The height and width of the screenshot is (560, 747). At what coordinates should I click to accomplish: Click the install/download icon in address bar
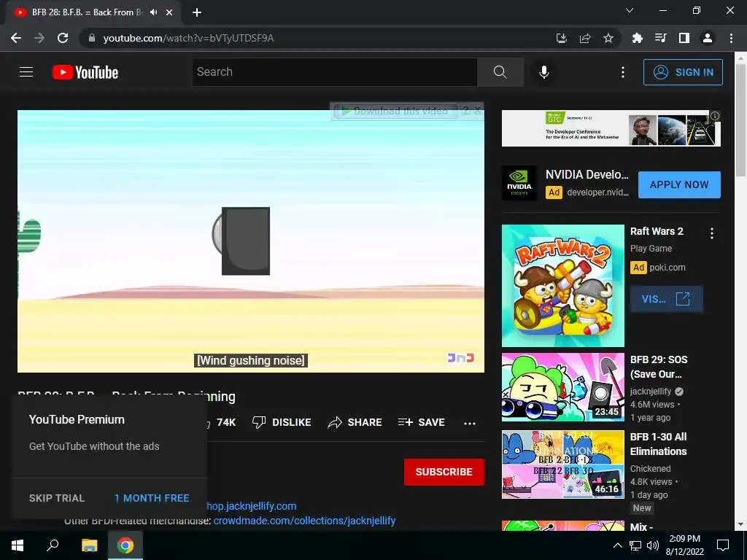point(562,38)
